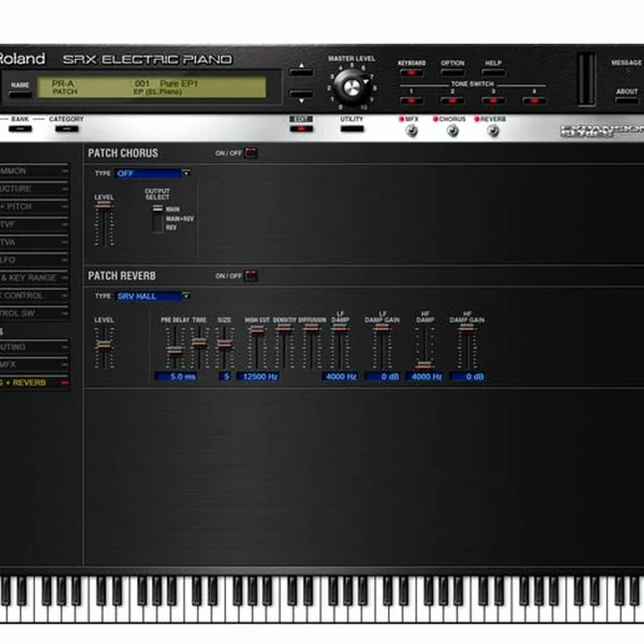Adjust the MFX knob
644x644 pixels.
tap(411, 131)
